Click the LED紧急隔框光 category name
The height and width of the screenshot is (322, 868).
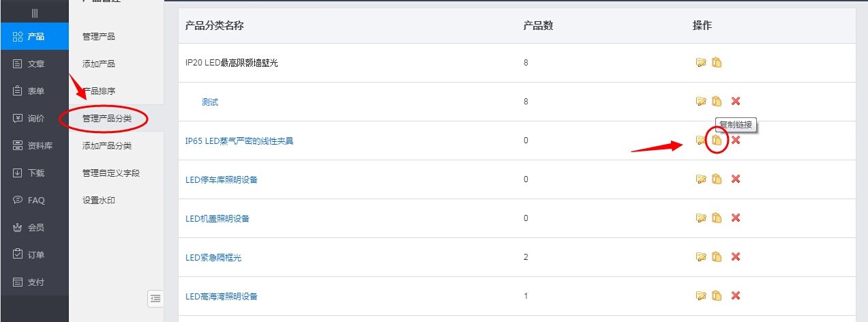(213, 258)
